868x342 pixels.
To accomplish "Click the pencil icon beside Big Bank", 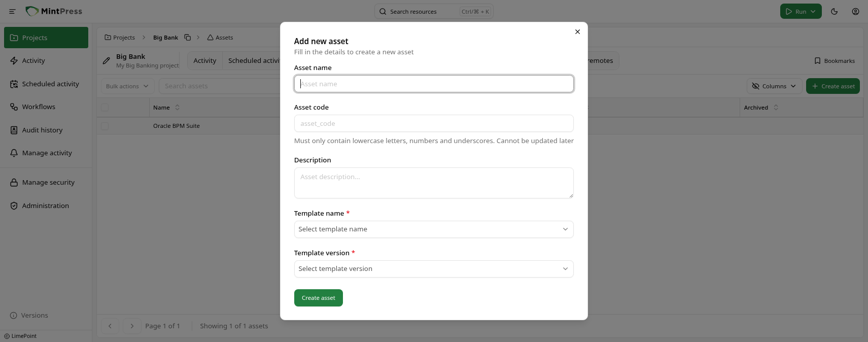I will point(106,60).
